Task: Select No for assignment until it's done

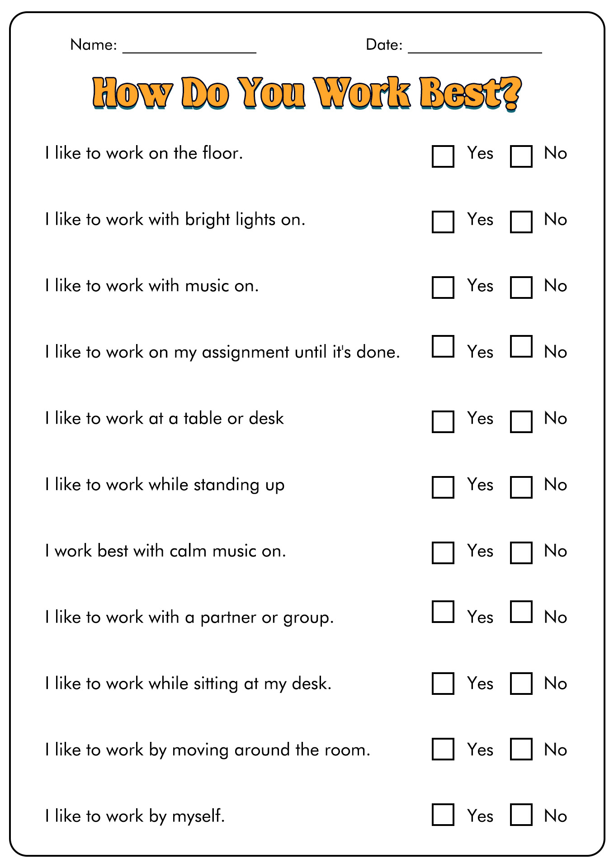Action: point(521,346)
